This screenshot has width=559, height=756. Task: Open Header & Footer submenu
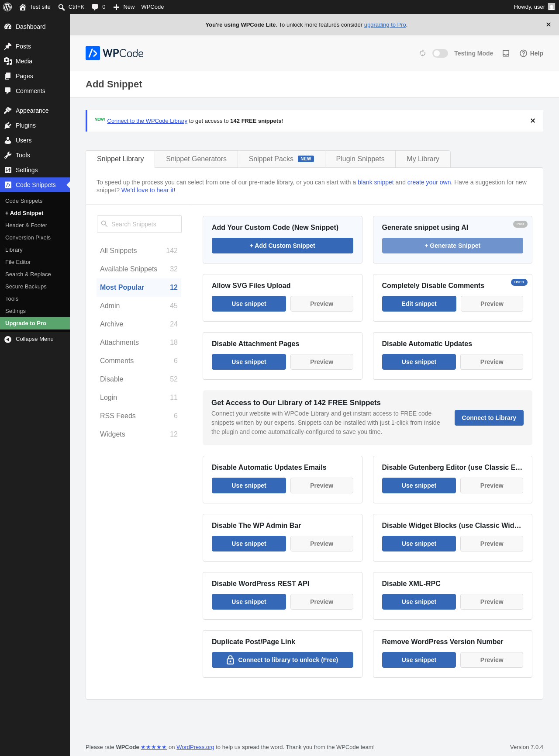35,225
